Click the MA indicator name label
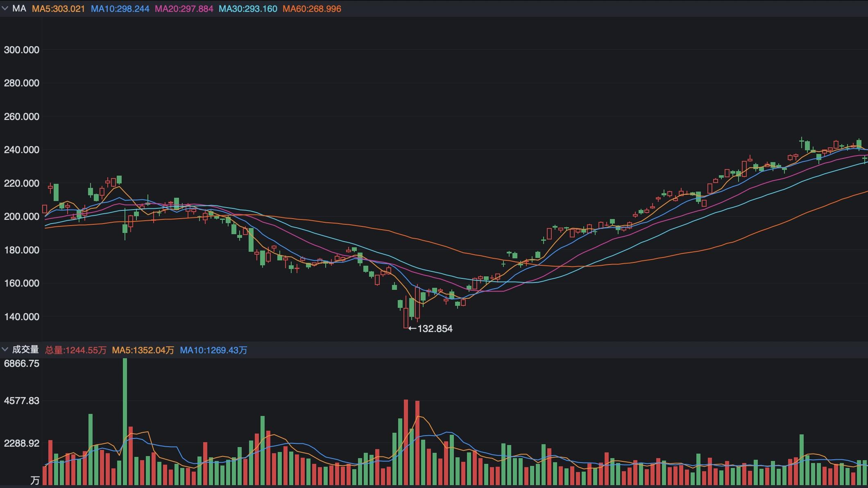868x488 pixels. [19, 9]
